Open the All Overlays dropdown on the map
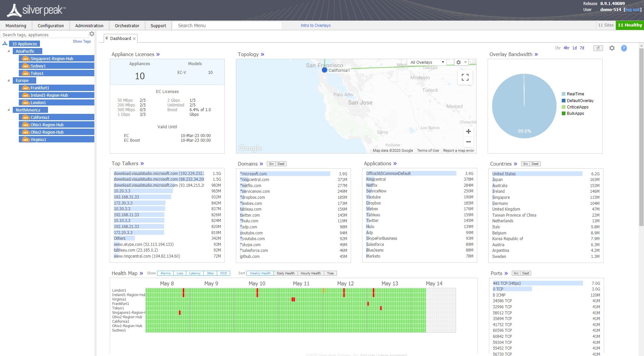 [x=428, y=62]
